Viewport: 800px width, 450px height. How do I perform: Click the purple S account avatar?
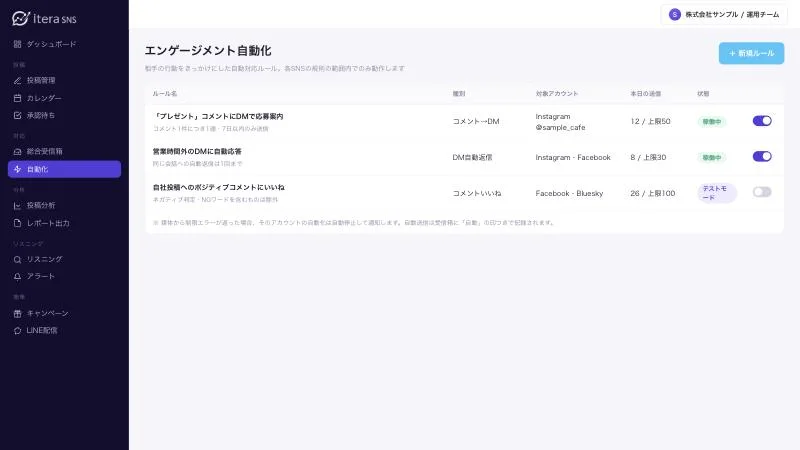click(x=674, y=15)
